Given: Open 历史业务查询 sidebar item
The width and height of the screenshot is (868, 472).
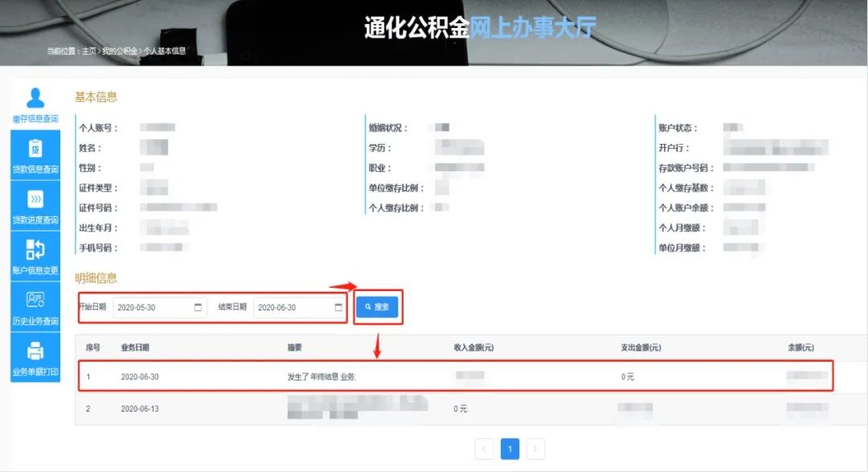Looking at the screenshot, I should (x=35, y=307).
